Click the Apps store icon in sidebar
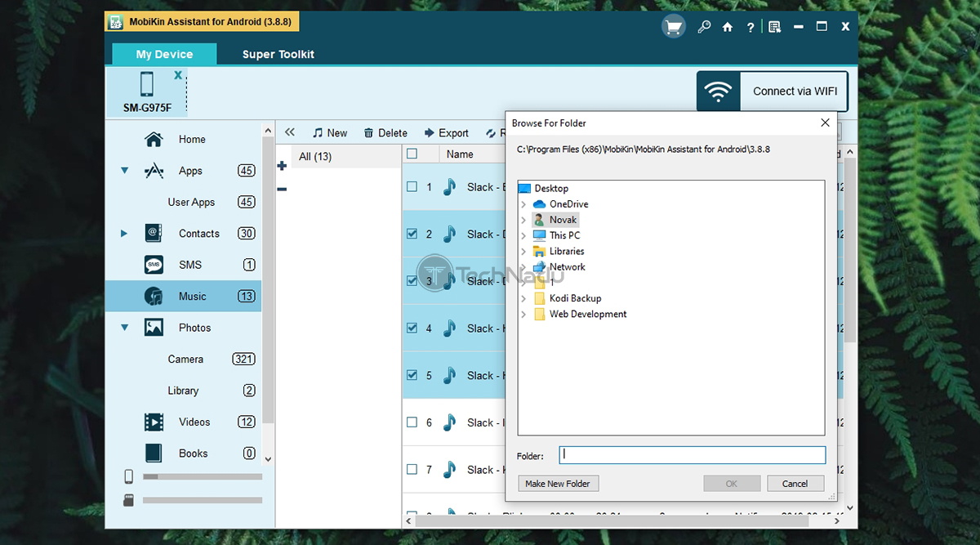Image resolution: width=980 pixels, height=545 pixels. [x=154, y=171]
